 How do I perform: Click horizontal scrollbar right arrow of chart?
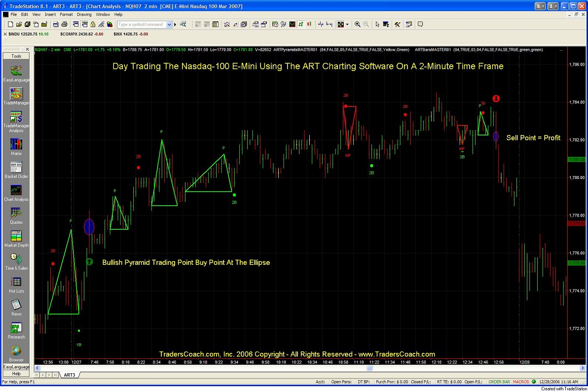tap(583, 368)
